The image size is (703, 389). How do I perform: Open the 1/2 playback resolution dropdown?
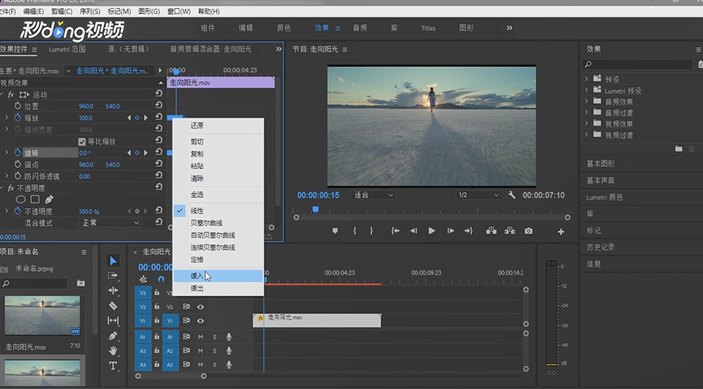478,195
